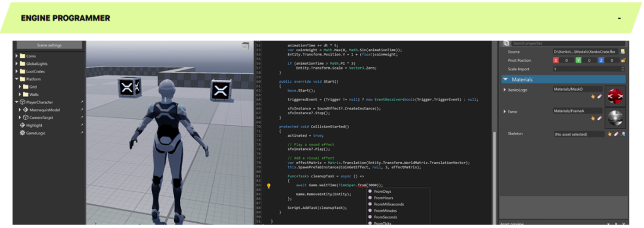This screenshot has height=228, width=644.
Task: Clear Skeleton reference eraser icon
Action: click(616, 134)
